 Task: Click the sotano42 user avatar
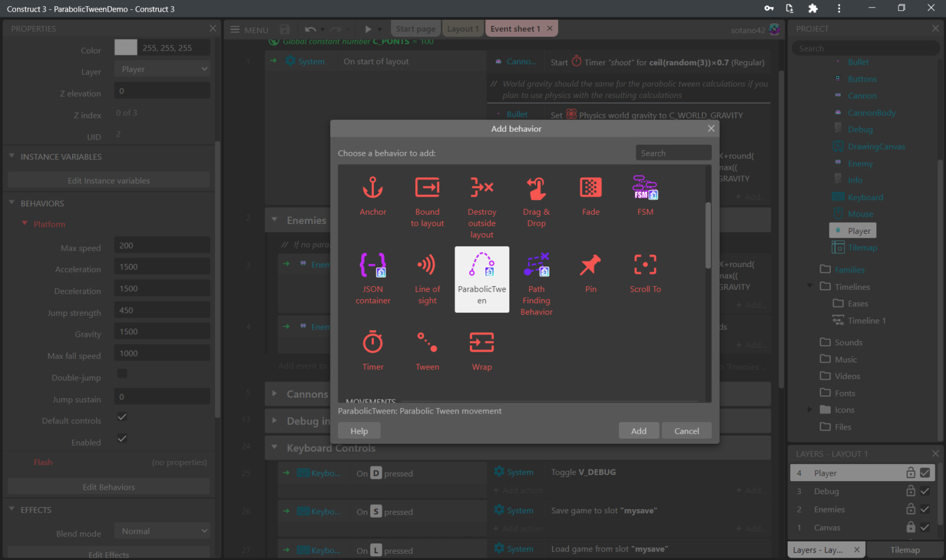775,29
